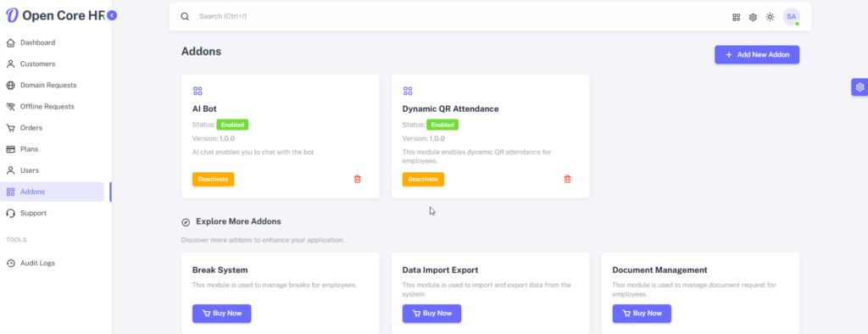Image resolution: width=868 pixels, height=334 pixels.
Task: Collapse the sidebar with the chevron toggle
Action: pyautogui.click(x=112, y=15)
